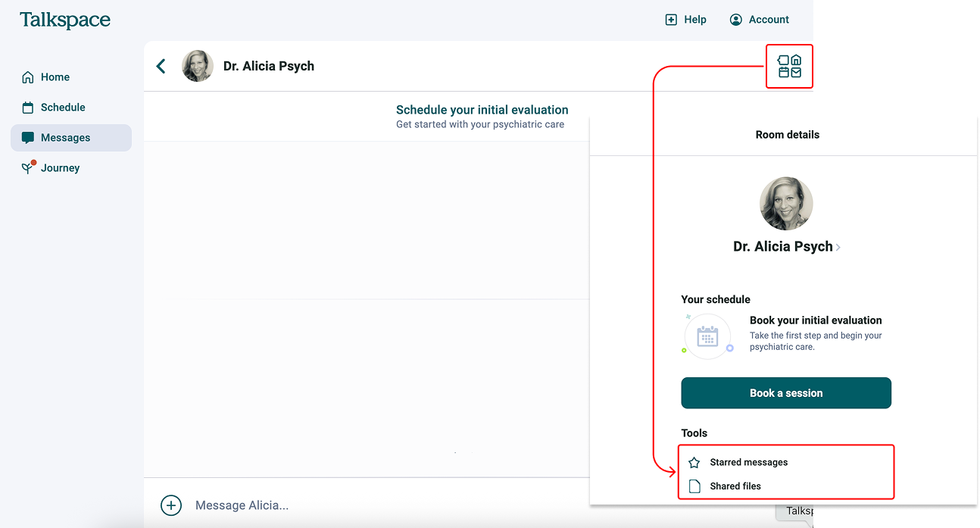Screen dimensions: 980x528
Task: Click the Account profile icon
Action: pyautogui.click(x=735, y=20)
